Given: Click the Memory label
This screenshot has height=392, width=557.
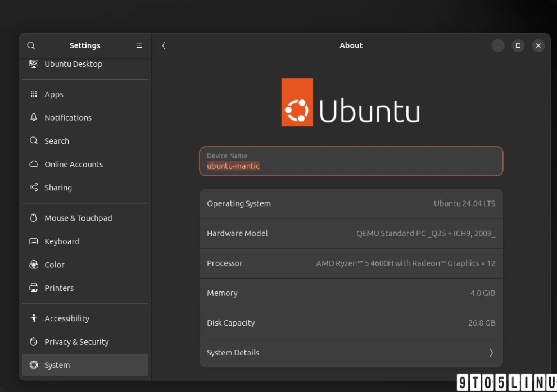Looking at the screenshot, I should (x=223, y=293).
